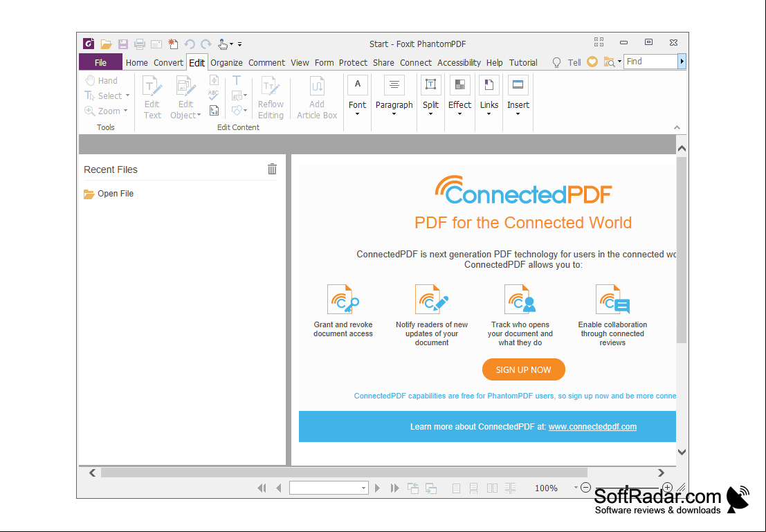The width and height of the screenshot is (766, 532).
Task: Open the add image annotation dropdown icon
Action: click(239, 95)
